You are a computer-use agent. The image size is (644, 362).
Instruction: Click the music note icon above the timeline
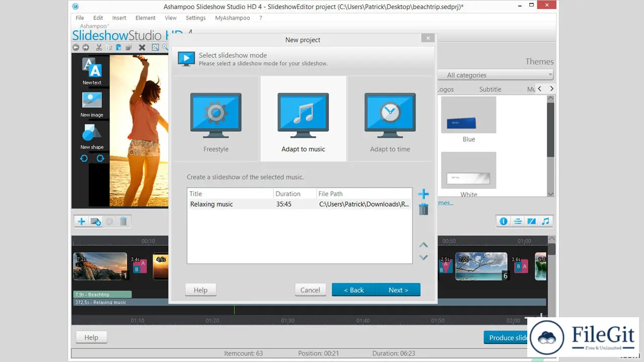[545, 221]
